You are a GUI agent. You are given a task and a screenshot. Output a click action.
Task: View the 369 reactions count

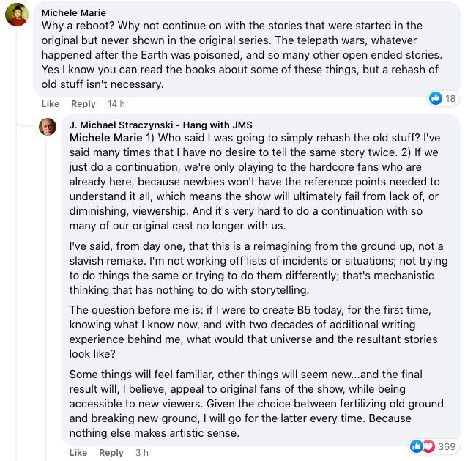click(447, 446)
